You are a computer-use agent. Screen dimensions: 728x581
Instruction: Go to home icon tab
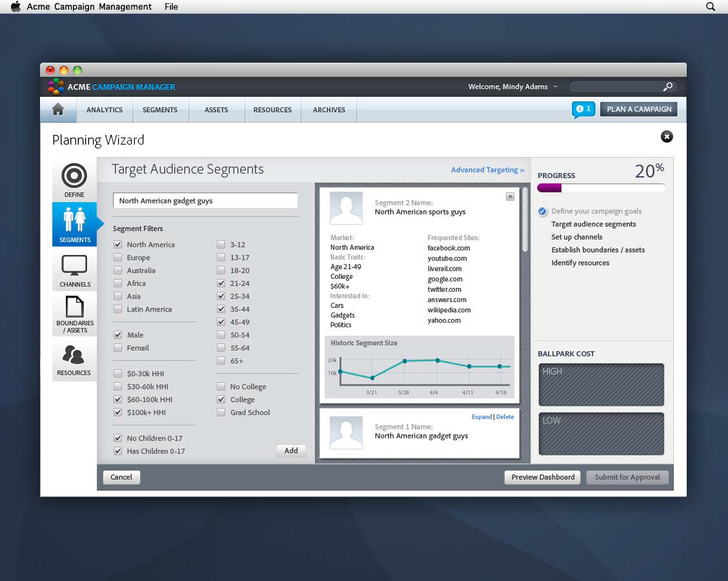click(x=58, y=109)
